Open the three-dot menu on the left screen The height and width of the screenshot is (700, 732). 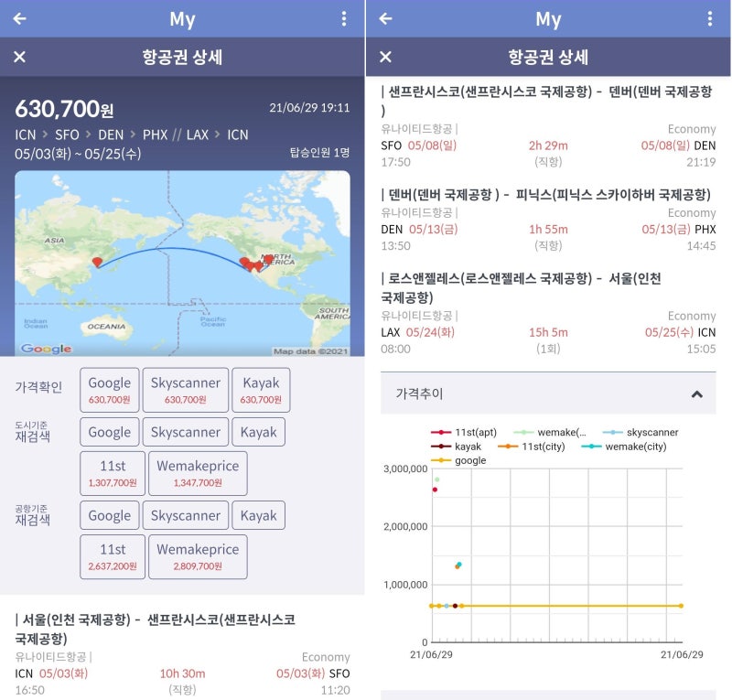click(344, 18)
